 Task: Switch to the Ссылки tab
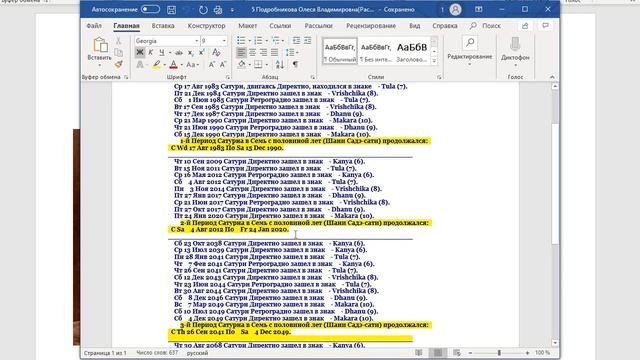point(280,26)
